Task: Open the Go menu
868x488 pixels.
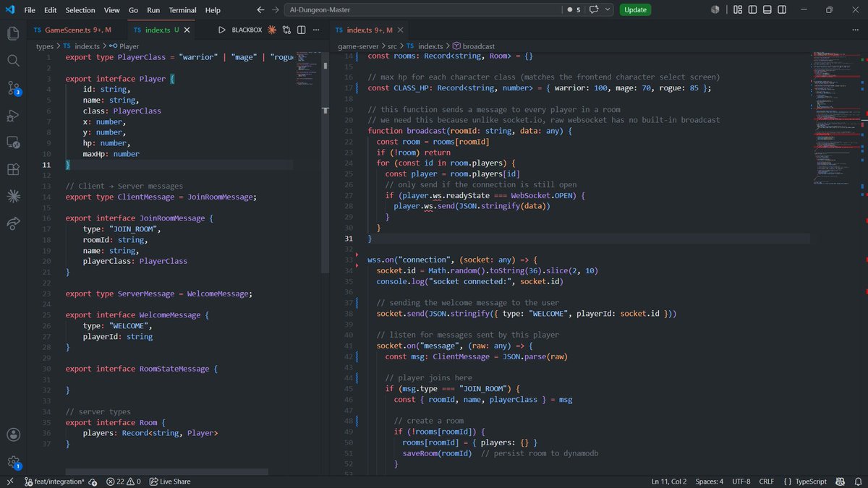Action: click(x=134, y=10)
